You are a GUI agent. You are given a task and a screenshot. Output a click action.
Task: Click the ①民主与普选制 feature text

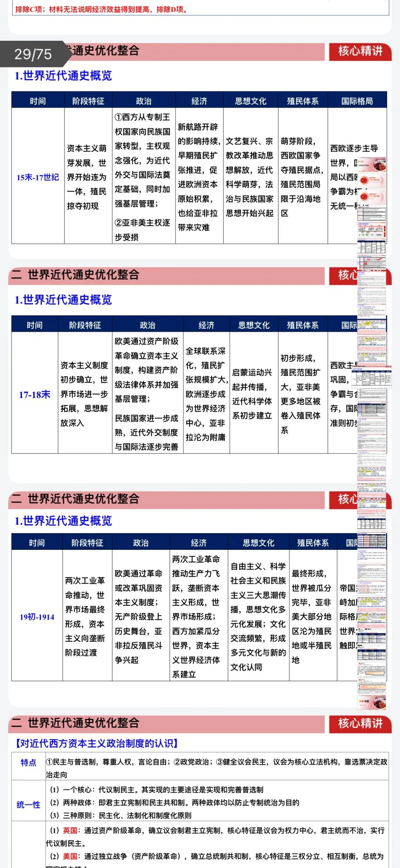(x=217, y=768)
